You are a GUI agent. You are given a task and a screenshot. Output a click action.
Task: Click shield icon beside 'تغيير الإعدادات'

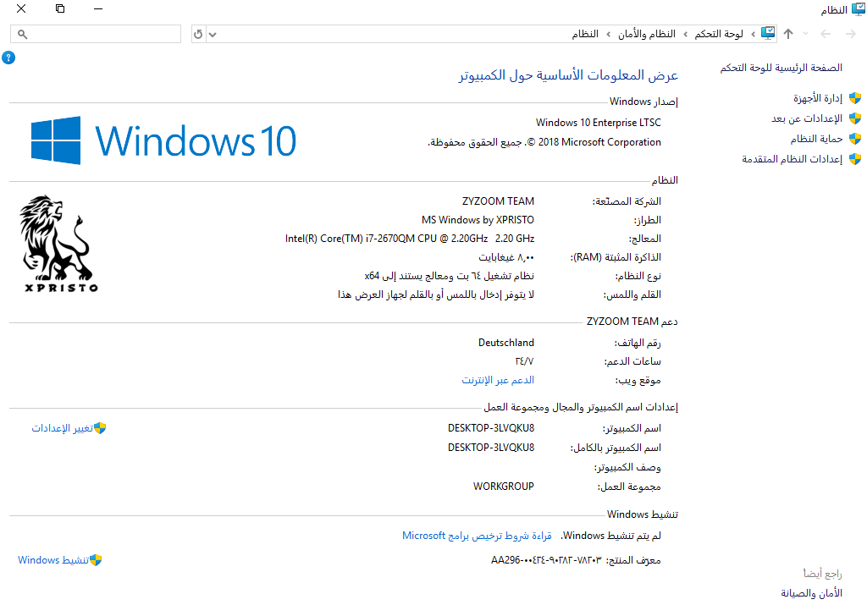click(x=100, y=428)
